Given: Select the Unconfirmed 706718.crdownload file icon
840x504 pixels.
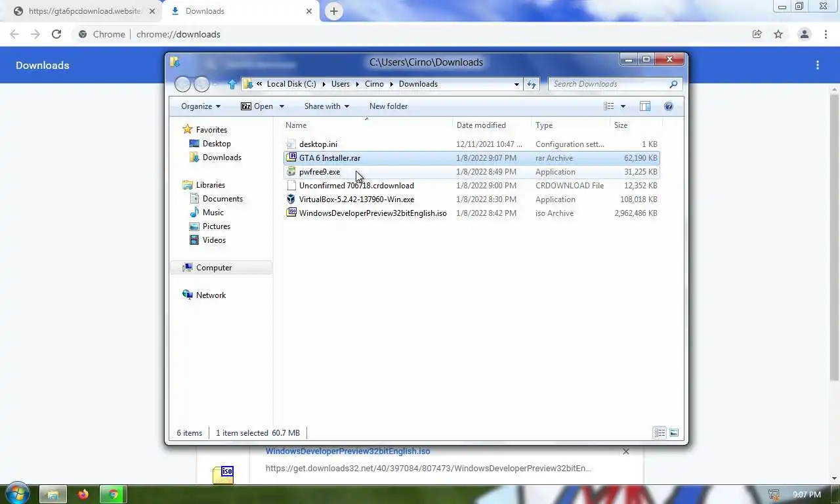Looking at the screenshot, I should pos(291,186).
